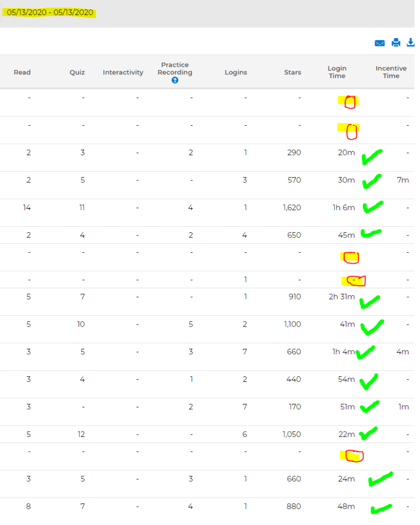Screen dimensions: 420x525
Task: Sort by the Logins column header
Action: pos(236,72)
